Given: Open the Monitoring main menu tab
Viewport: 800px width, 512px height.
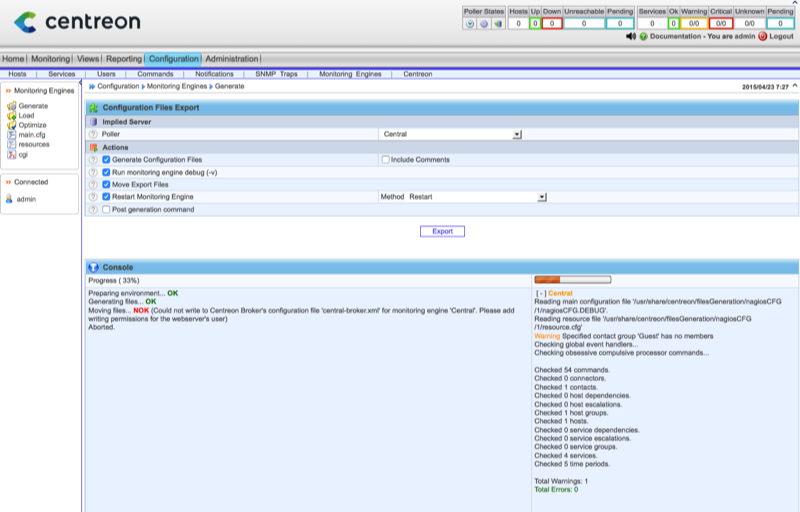Looking at the screenshot, I should click(50, 59).
